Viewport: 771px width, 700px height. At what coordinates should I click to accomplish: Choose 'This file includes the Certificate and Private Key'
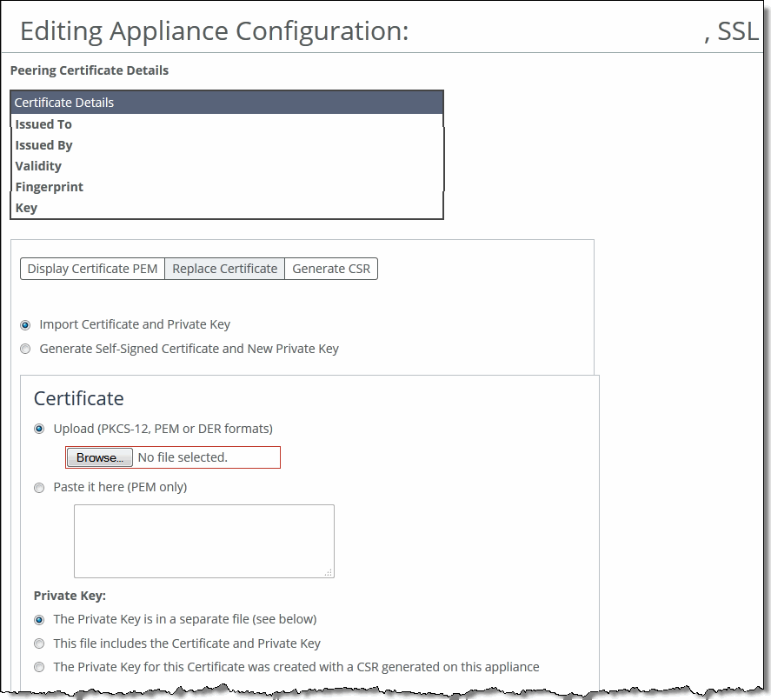tap(39, 644)
